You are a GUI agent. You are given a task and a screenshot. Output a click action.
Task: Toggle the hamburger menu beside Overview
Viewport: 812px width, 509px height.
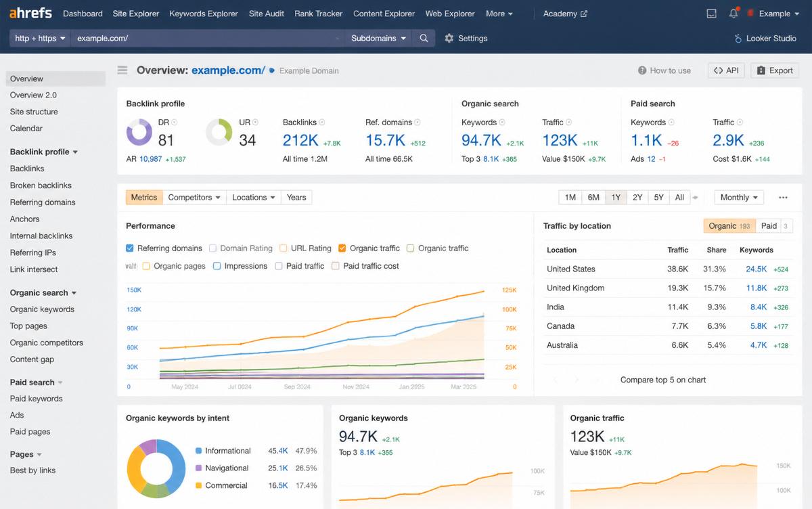click(x=122, y=70)
